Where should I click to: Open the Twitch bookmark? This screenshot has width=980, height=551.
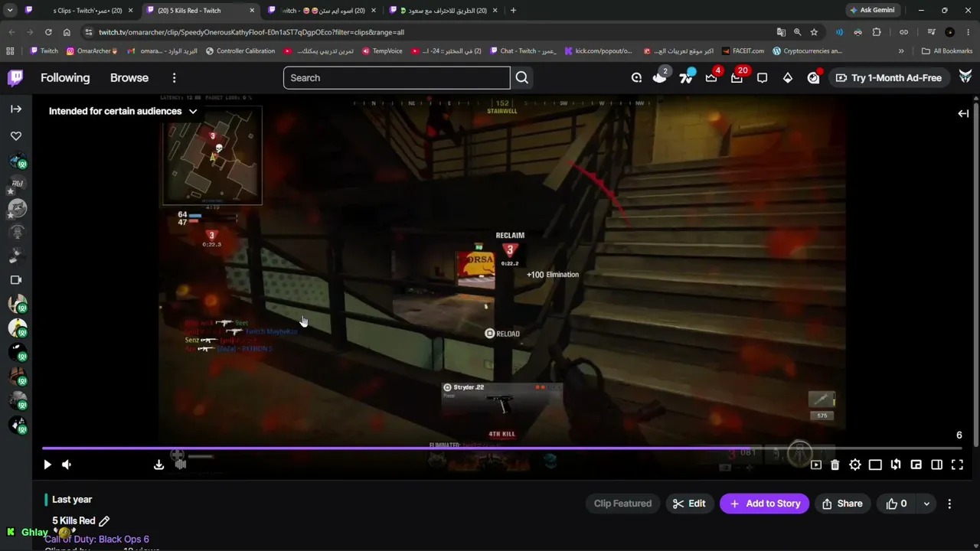44,51
